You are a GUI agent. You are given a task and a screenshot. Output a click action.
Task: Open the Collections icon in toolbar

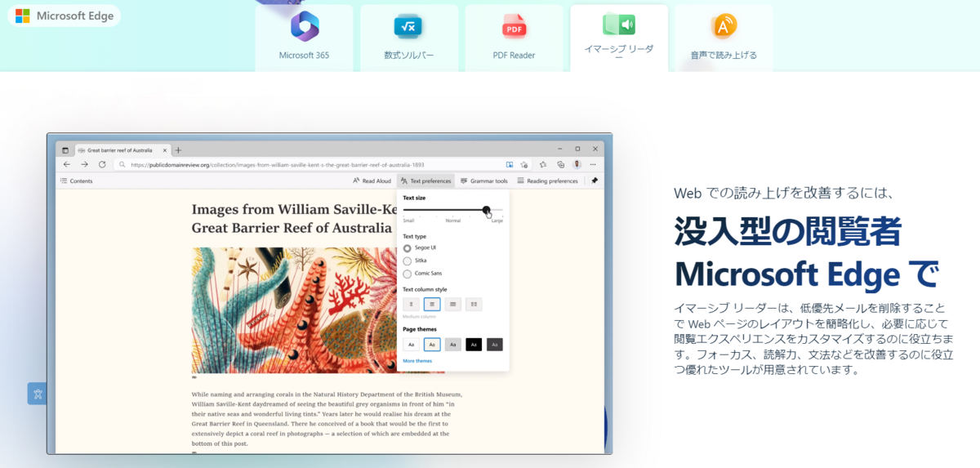(560, 164)
